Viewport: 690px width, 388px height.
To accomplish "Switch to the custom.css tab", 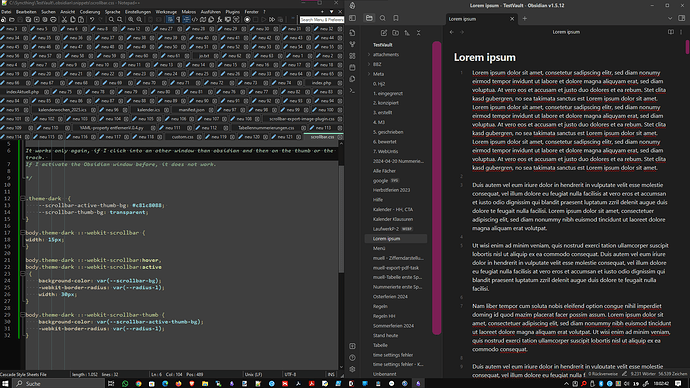I will click(x=183, y=137).
